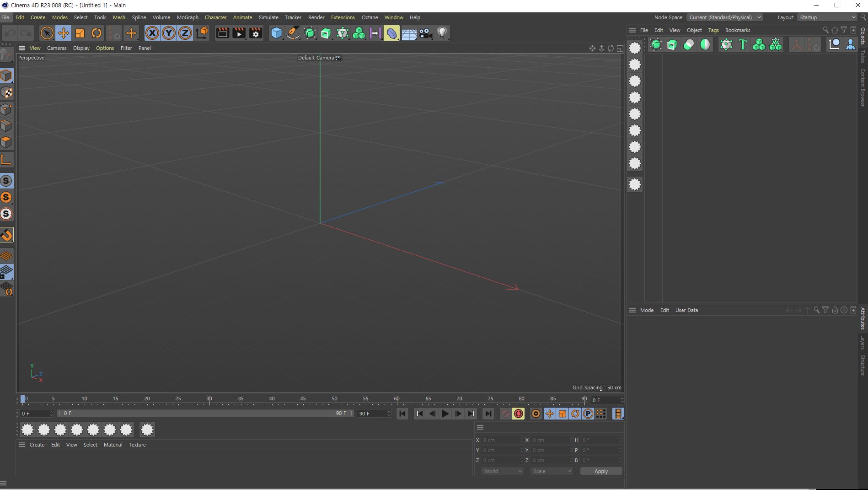868x490 pixels.
Task: Activate the Rotate tool in top toolbar
Action: tap(96, 33)
